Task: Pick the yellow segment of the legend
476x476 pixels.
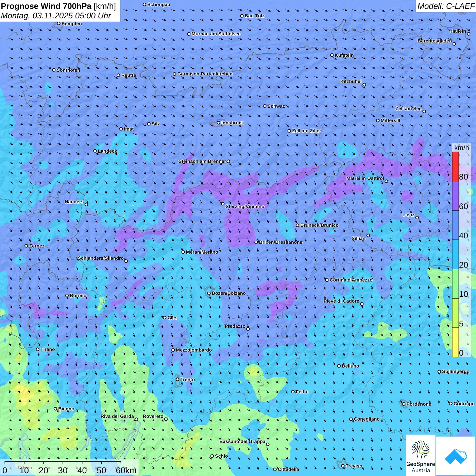Action: pos(455,342)
